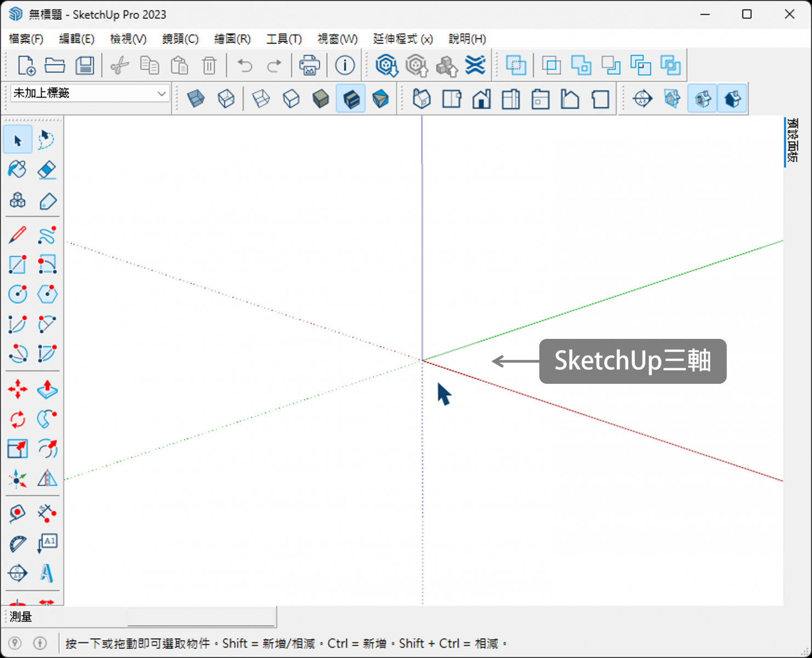812x658 pixels.
Task: Open the 預設面板 tray tab
Action: (x=793, y=140)
